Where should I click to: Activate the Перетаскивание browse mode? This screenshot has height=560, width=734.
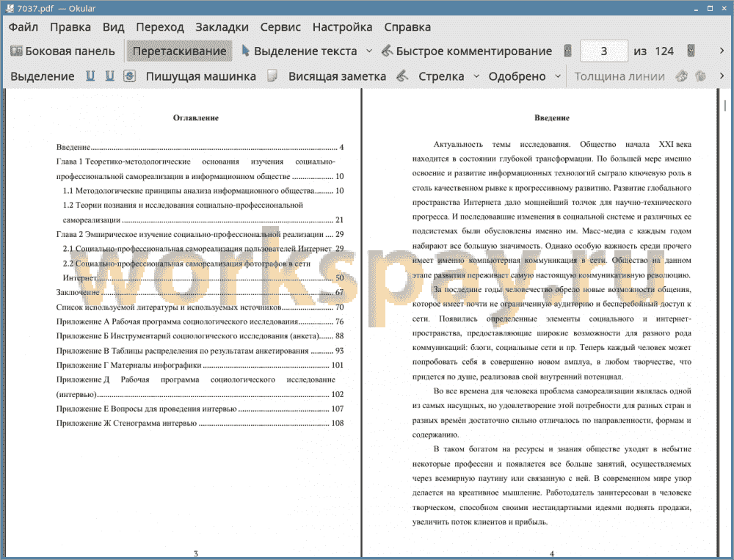pos(179,51)
